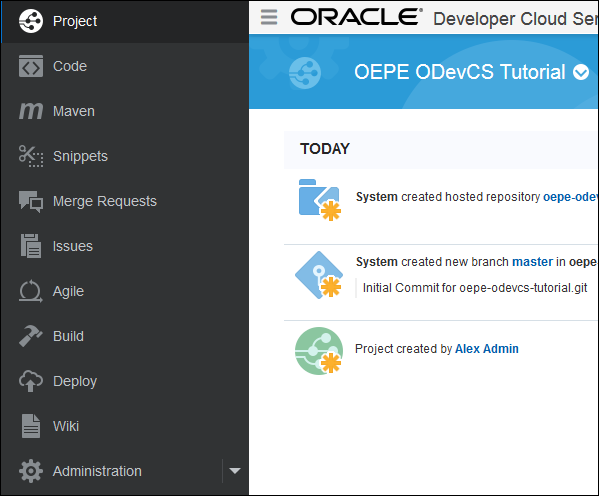
Task: Click the Issues clipboard icon
Action: pyautogui.click(x=31, y=246)
